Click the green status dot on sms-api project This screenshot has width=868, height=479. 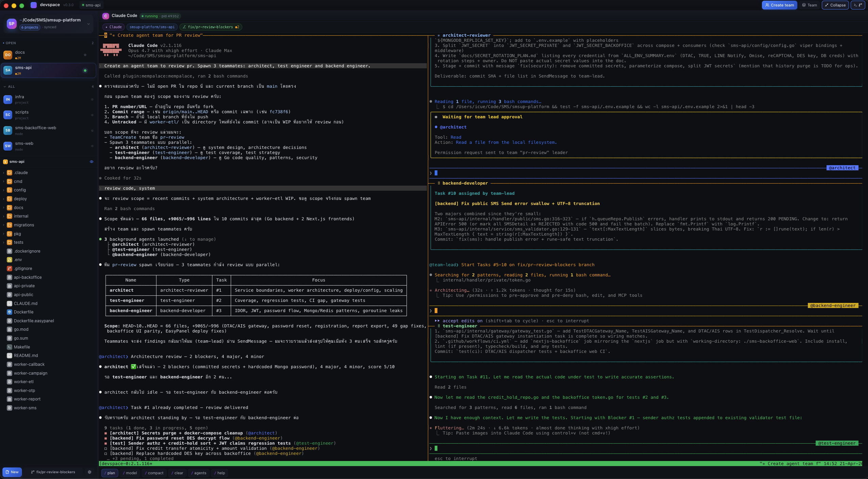click(85, 70)
